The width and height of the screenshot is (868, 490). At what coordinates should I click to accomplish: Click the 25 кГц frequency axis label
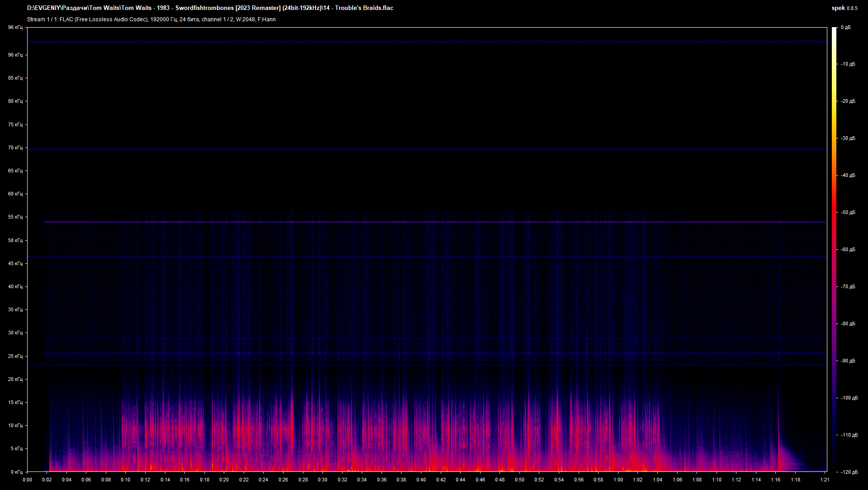(15, 356)
